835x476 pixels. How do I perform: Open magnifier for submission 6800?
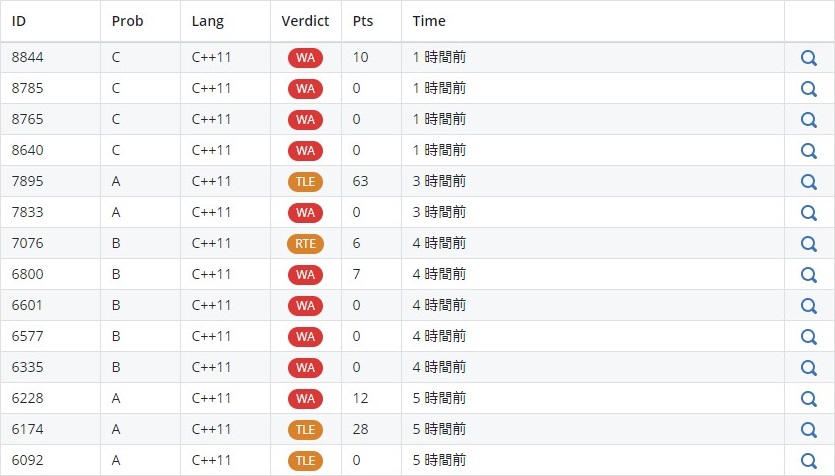click(809, 275)
